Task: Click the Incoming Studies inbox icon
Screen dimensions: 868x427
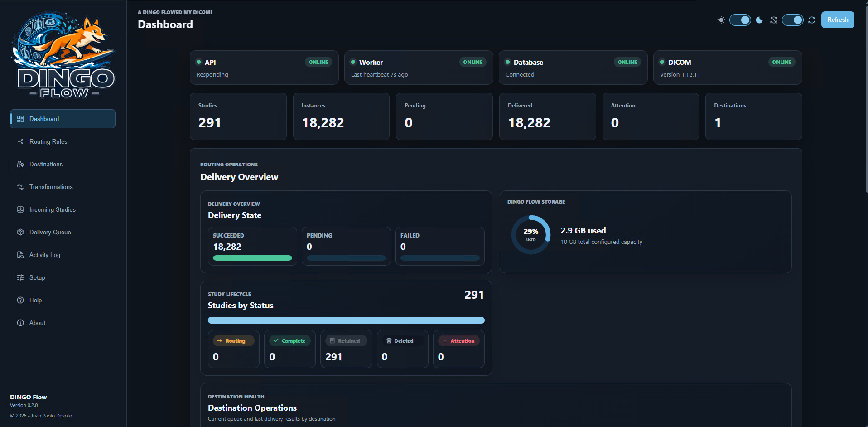Action: 20,209
